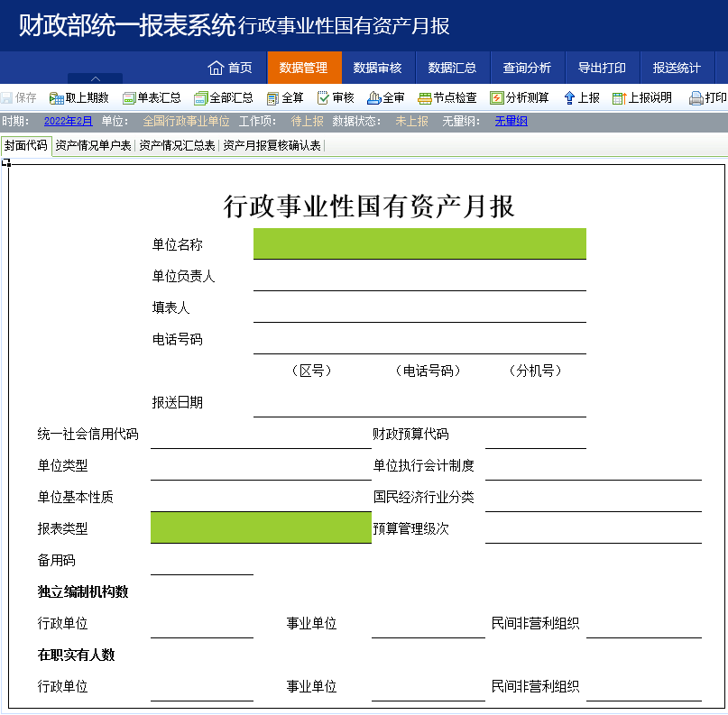Click the disabled 保存 save icon
The height and width of the screenshot is (715, 728).
coord(6,98)
